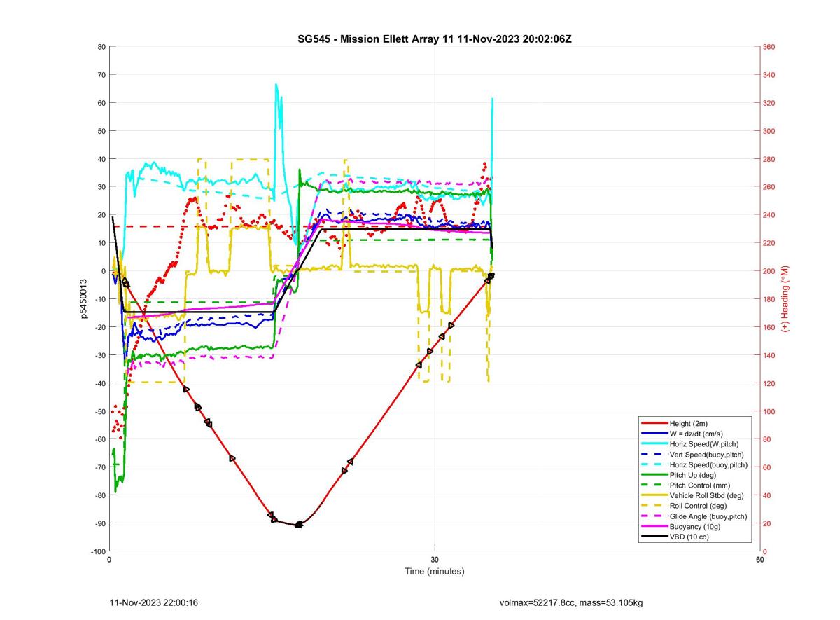Click the black y-axis tick label '-10'
The width and height of the screenshot is (840, 620).
pyautogui.click(x=99, y=299)
